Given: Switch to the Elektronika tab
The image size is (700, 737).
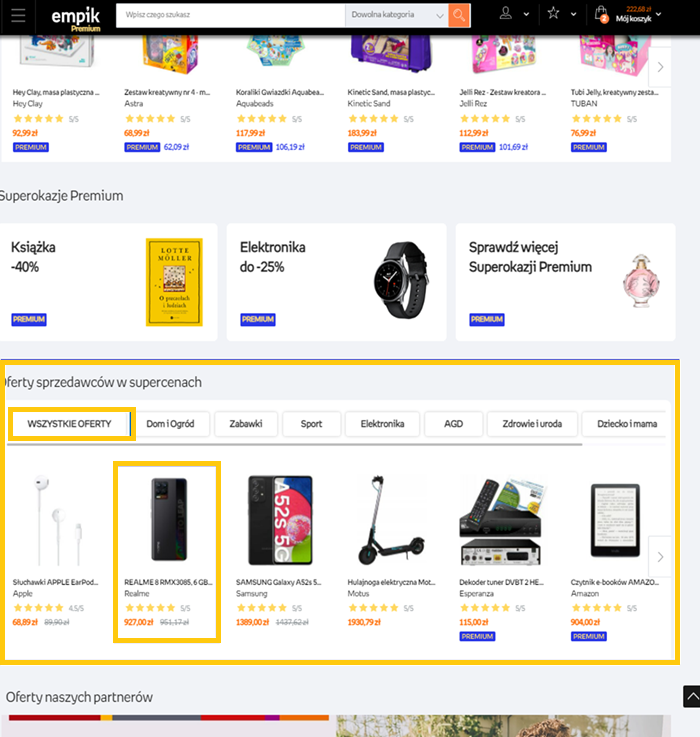Looking at the screenshot, I should tap(382, 424).
